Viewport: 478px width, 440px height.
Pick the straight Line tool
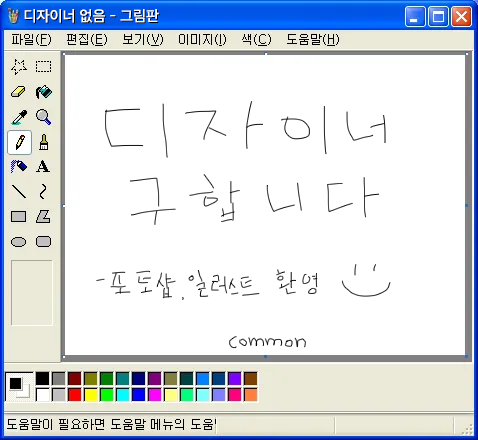pos(19,192)
